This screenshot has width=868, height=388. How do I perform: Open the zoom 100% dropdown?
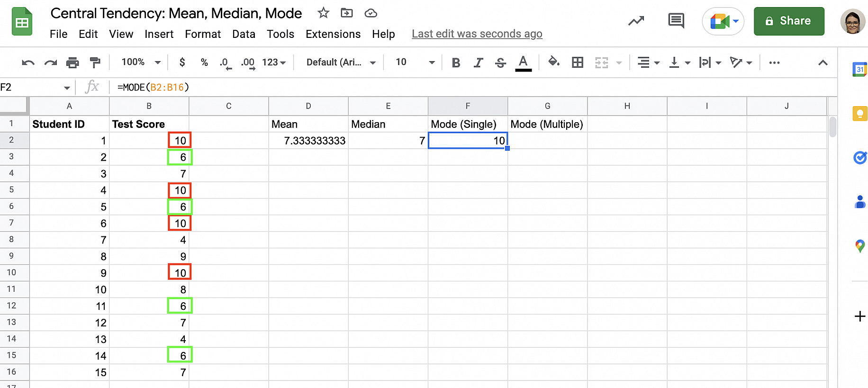pyautogui.click(x=141, y=62)
